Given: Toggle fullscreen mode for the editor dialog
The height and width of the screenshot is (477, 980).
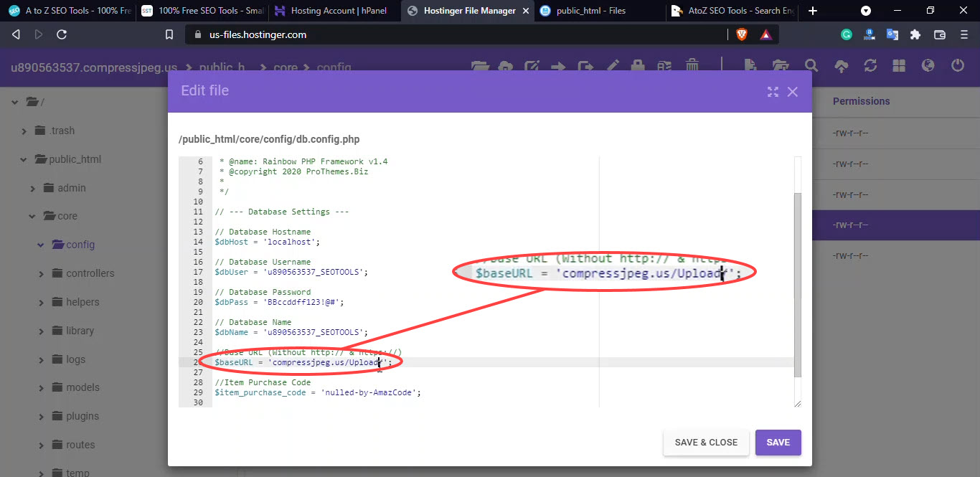Looking at the screenshot, I should [x=773, y=91].
